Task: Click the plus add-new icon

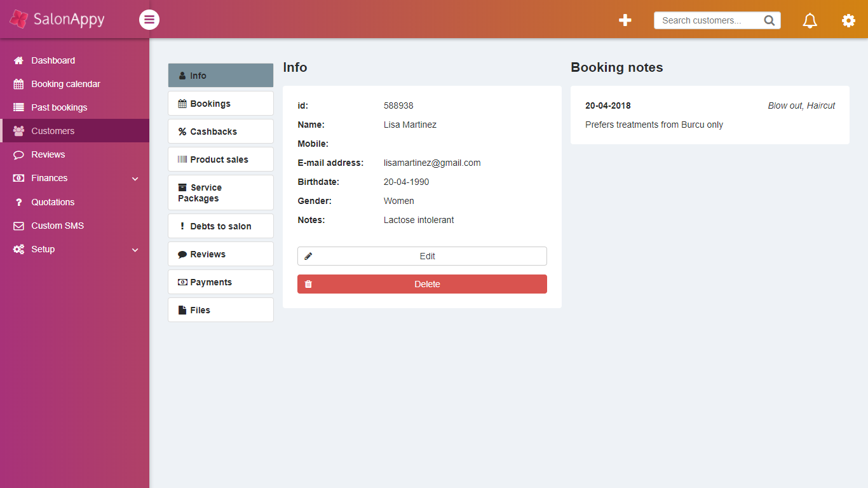Action: [x=625, y=20]
